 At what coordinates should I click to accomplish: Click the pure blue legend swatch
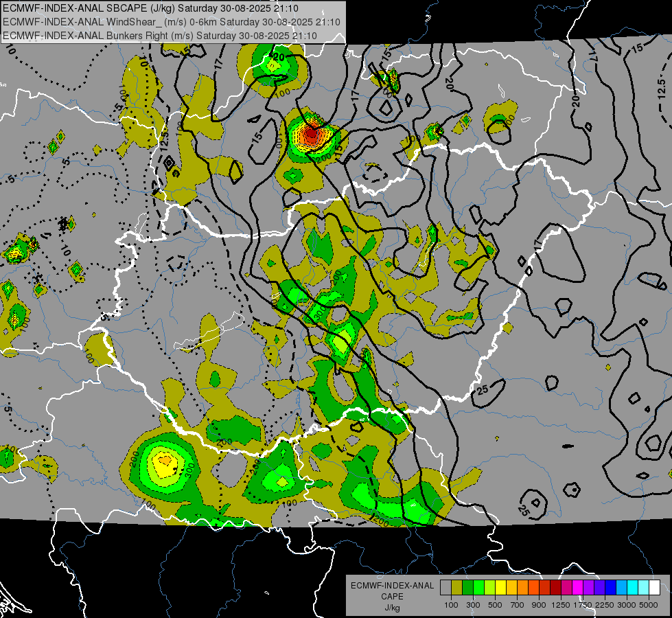610,587
